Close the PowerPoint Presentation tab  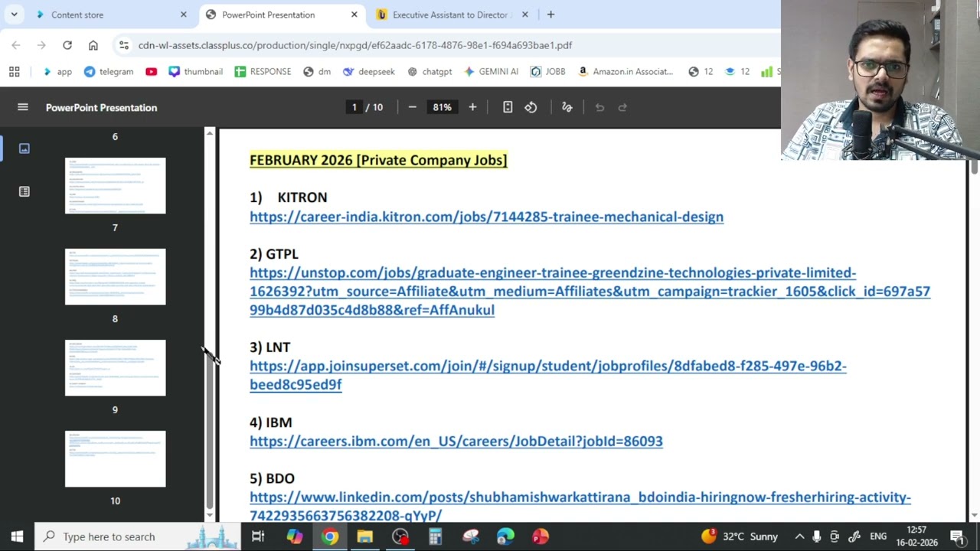coord(354,15)
